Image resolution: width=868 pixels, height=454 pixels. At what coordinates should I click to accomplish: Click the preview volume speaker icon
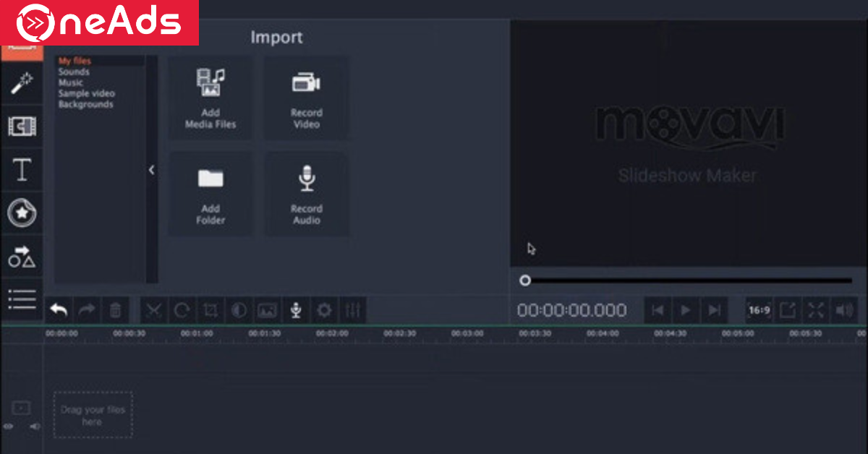tap(844, 311)
